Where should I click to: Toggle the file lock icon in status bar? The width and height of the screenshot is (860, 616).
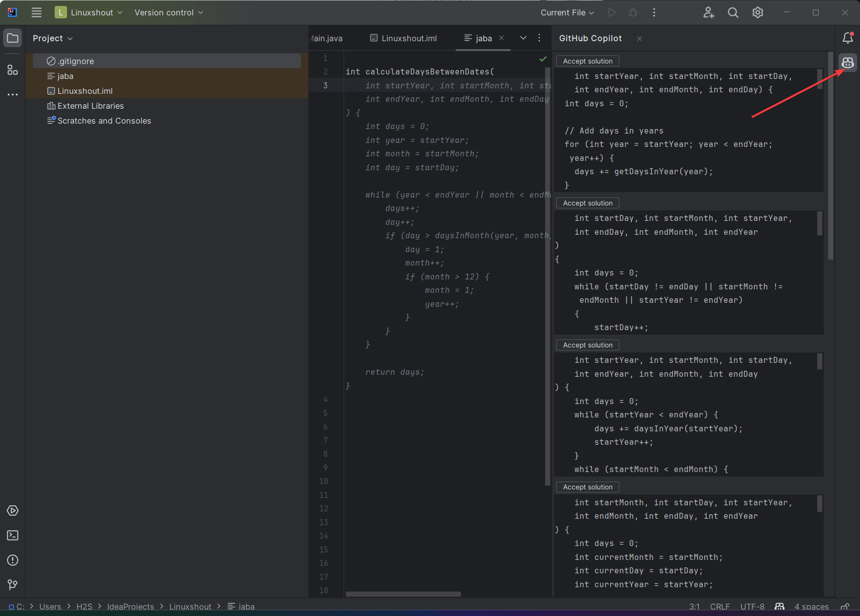tap(846, 607)
